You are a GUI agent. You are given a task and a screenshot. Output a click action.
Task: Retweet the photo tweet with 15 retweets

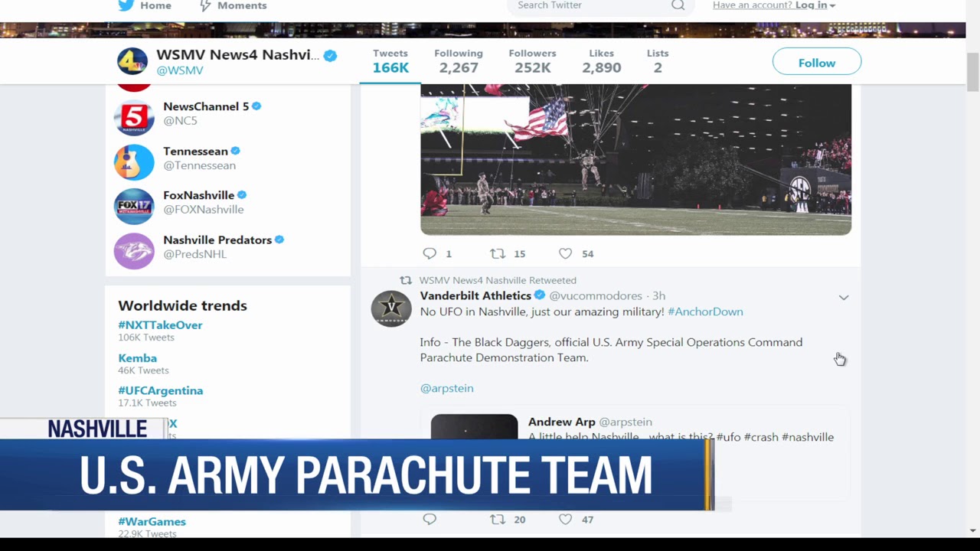pyautogui.click(x=498, y=253)
